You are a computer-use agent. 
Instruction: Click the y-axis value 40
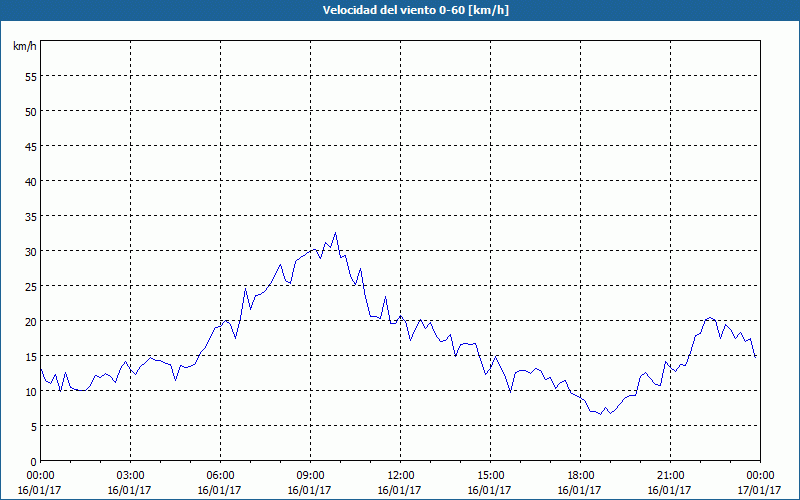point(31,182)
